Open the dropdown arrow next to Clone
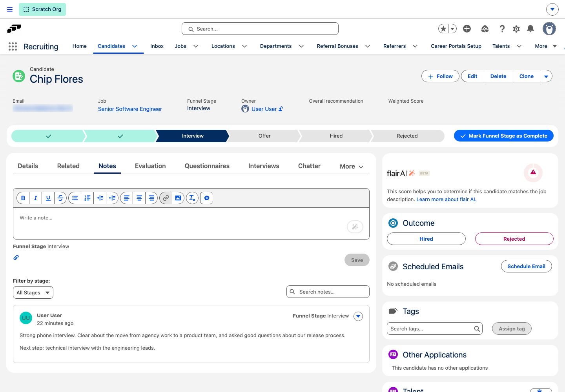Image resolution: width=565 pixels, height=392 pixels. pyautogui.click(x=546, y=76)
